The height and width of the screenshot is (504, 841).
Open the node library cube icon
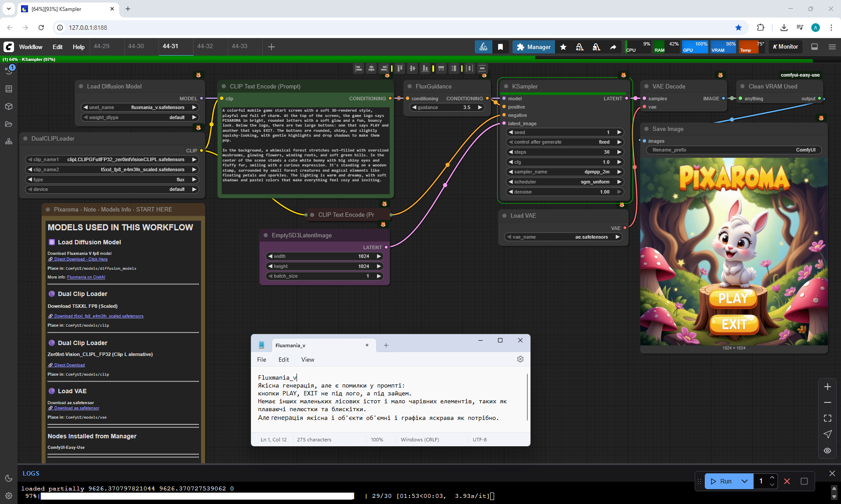pos(9,106)
